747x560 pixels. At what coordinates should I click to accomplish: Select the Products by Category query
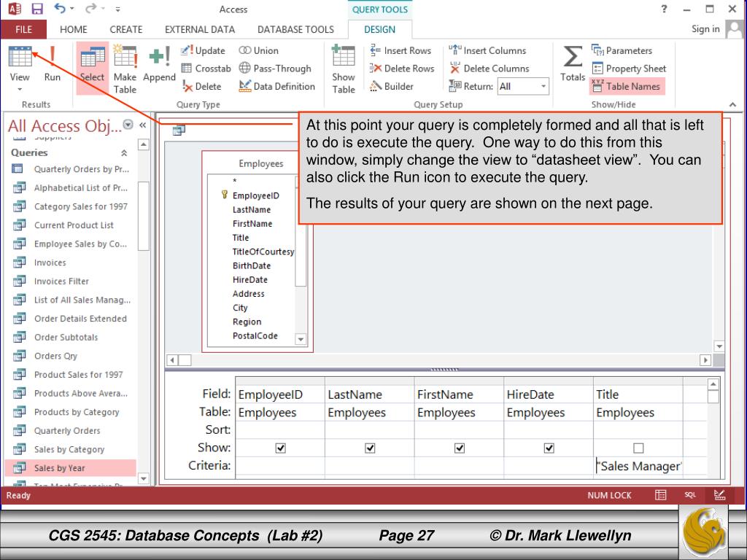[x=71, y=412]
